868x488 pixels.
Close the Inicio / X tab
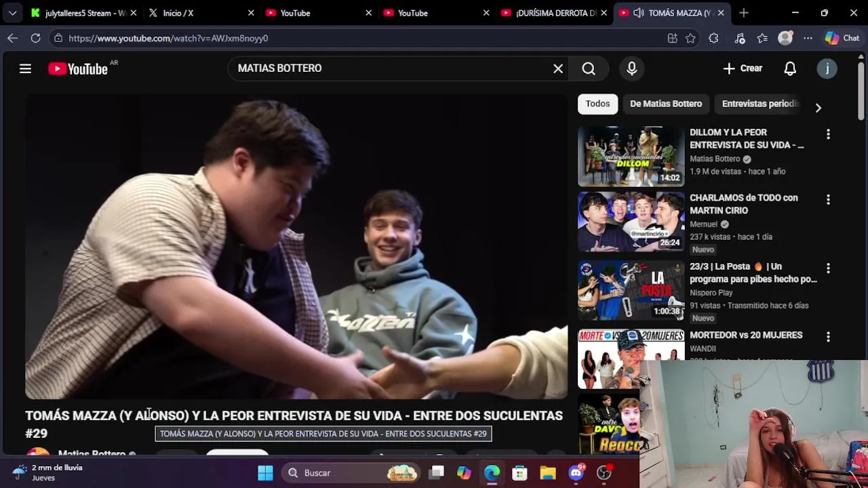coord(251,13)
